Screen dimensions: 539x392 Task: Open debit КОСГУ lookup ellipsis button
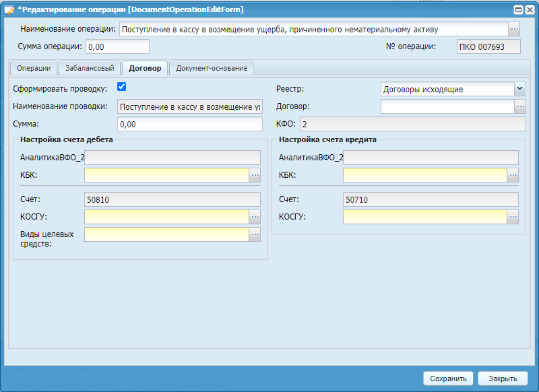pyautogui.click(x=255, y=217)
